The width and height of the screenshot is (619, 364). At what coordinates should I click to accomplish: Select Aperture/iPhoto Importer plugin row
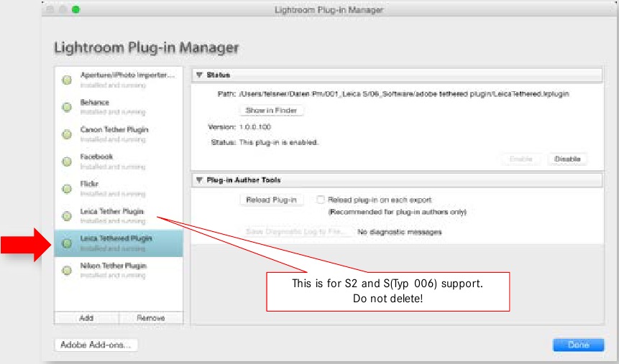pyautogui.click(x=119, y=80)
